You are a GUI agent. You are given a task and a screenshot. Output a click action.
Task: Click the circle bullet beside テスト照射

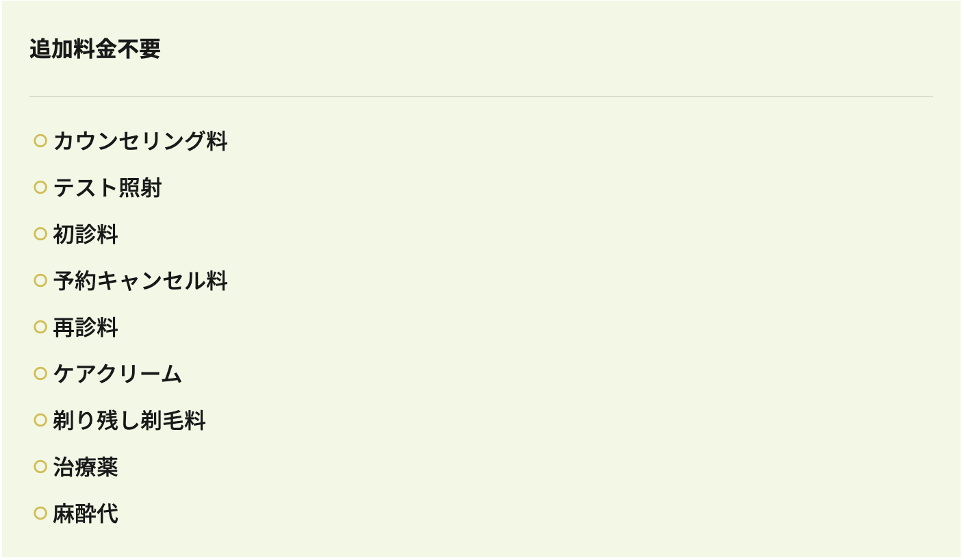40,188
